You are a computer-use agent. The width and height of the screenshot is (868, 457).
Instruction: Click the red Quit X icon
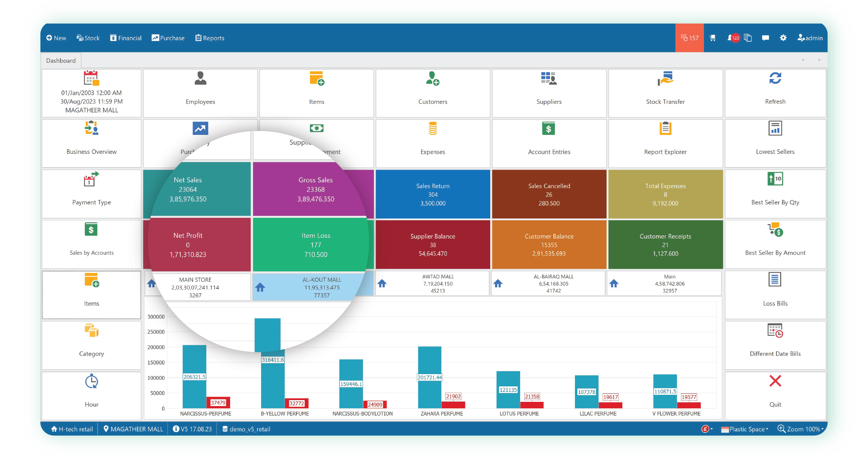point(775,381)
